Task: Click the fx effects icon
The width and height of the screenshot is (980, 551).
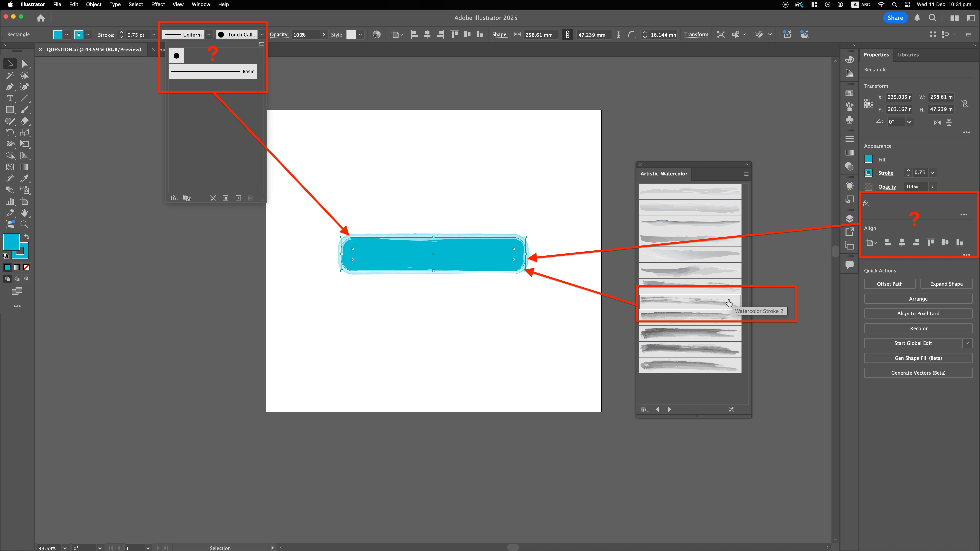Action: [866, 203]
